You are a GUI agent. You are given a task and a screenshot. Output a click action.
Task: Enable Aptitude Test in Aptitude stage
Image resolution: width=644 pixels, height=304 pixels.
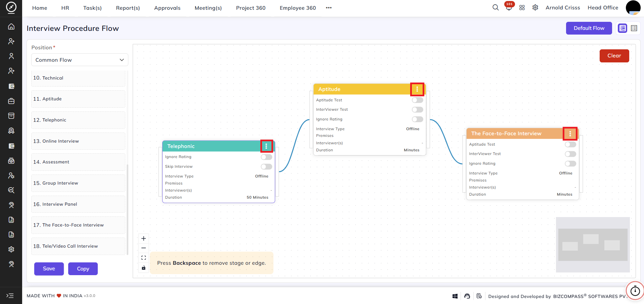[418, 100]
